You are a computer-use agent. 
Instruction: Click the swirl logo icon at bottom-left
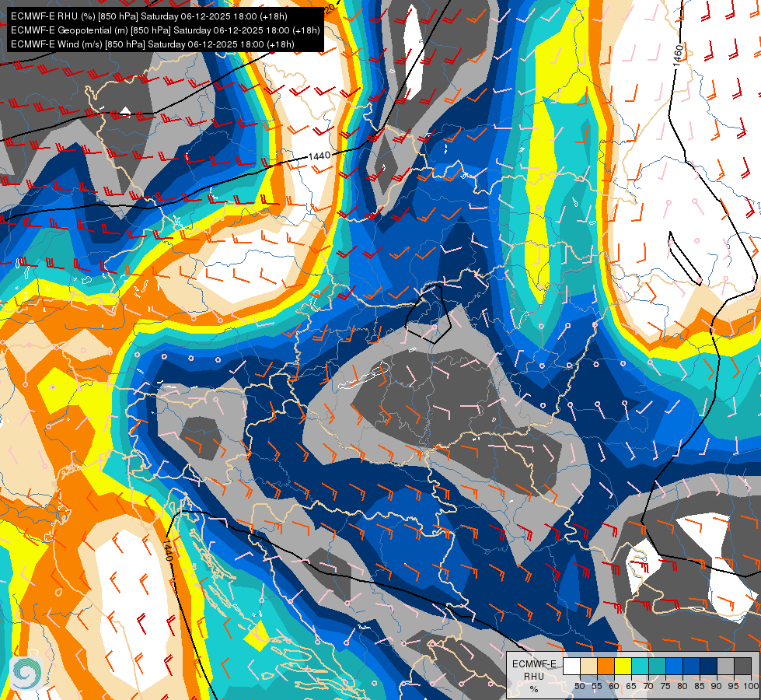tap(26, 674)
